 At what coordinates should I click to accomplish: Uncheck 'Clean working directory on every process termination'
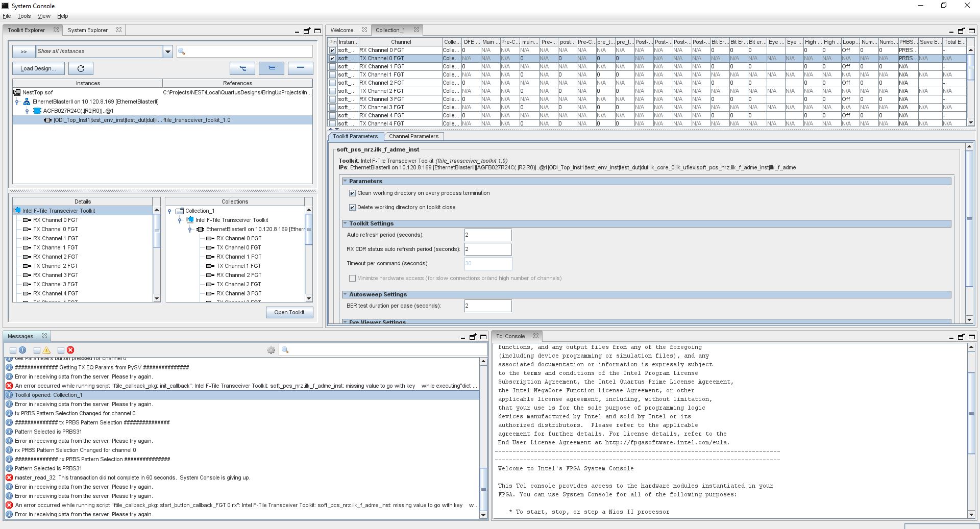pyautogui.click(x=352, y=193)
